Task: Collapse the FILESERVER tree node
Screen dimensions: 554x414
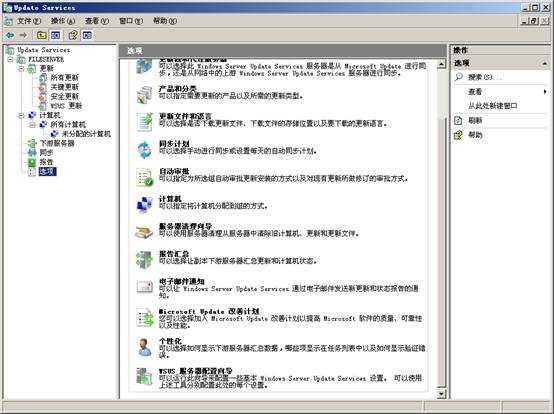Action: (10, 59)
